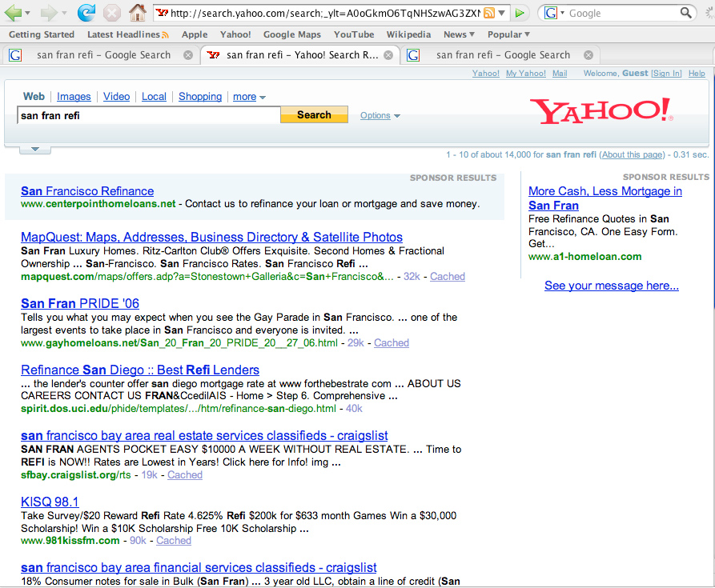Image resolution: width=715 pixels, height=588 pixels.
Task: Open the Google Maps bookmark
Action: tap(291, 34)
